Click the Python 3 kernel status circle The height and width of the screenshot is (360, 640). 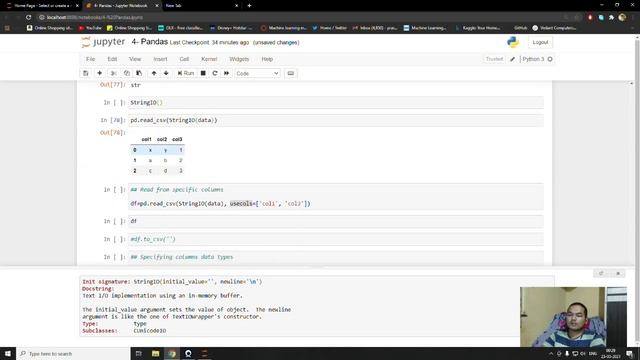[550, 59]
